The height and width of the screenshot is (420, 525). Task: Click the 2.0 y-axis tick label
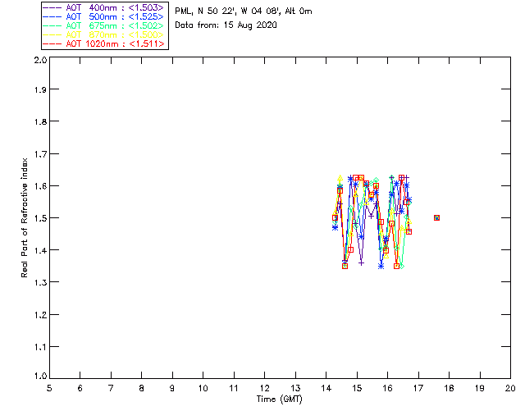[x=39, y=61]
